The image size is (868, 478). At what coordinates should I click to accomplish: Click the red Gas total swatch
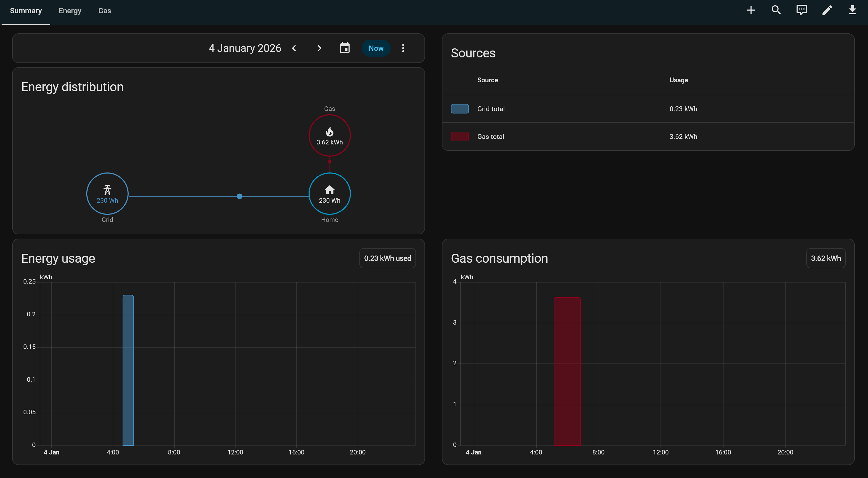pos(460,136)
